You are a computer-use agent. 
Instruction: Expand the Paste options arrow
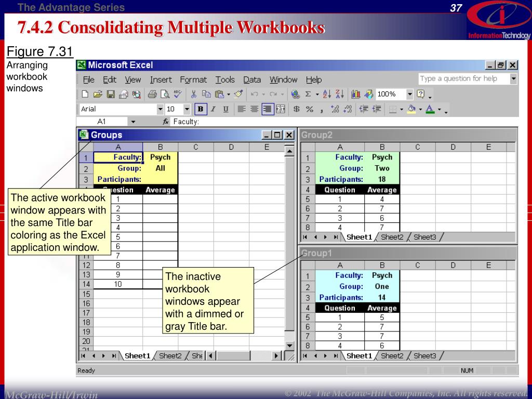(x=229, y=95)
